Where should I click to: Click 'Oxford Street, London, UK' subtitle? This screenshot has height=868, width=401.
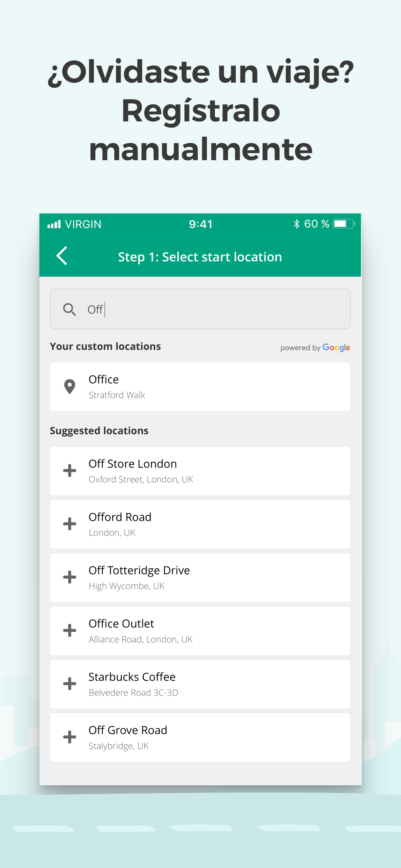click(x=141, y=480)
